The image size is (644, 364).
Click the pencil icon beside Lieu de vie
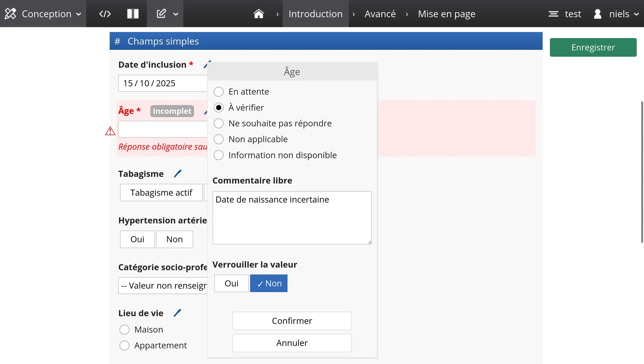point(177,313)
